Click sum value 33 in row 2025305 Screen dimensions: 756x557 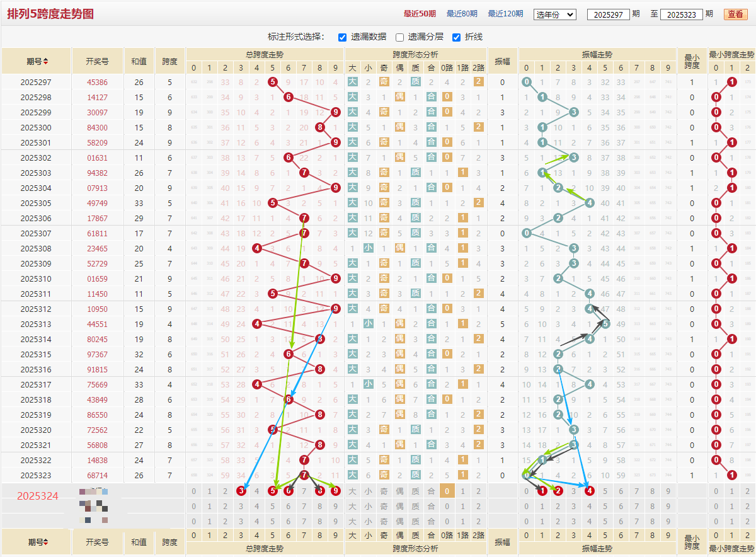point(139,203)
